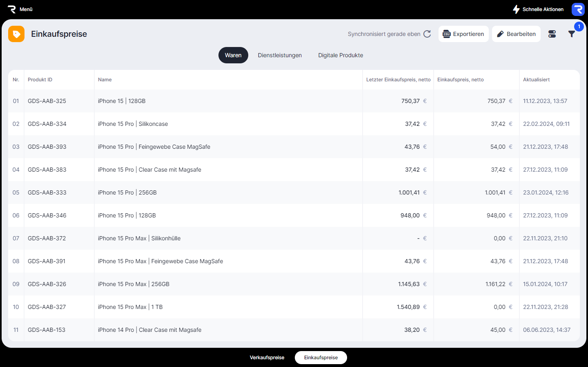This screenshot has width=588, height=367.
Task: Click the blue R profile icon
Action: (x=578, y=9)
